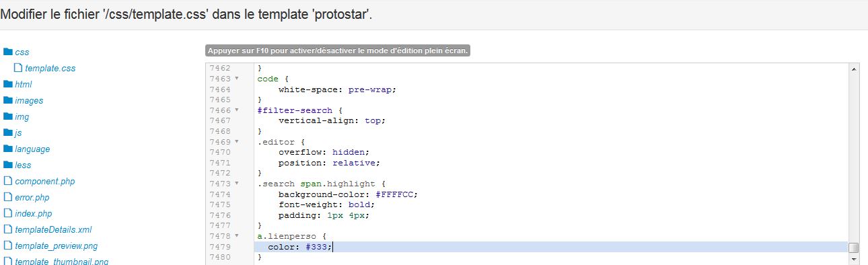
Task: Collapse the code block fold arrow at line 7463
Action: (237, 79)
